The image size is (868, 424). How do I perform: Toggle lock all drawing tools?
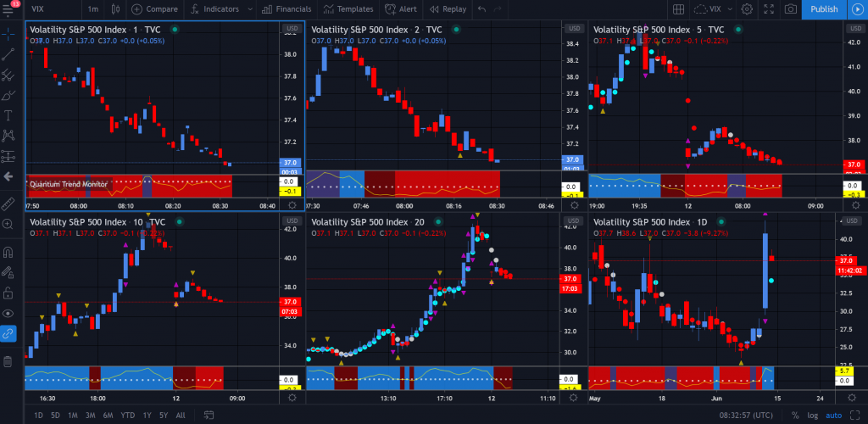(8, 293)
